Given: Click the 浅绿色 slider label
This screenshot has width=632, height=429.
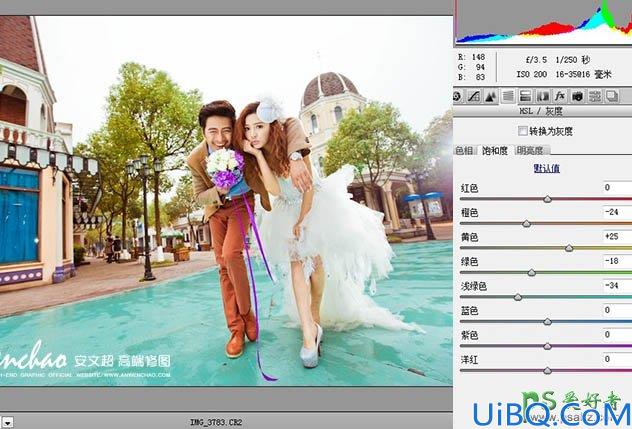Looking at the screenshot, I should tap(474, 286).
